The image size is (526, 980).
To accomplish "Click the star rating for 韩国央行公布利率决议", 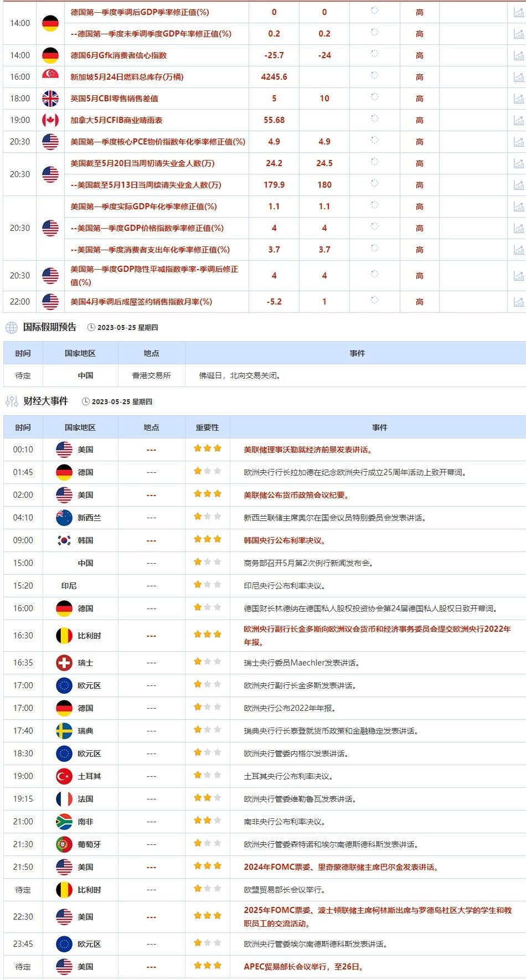I will [x=207, y=539].
